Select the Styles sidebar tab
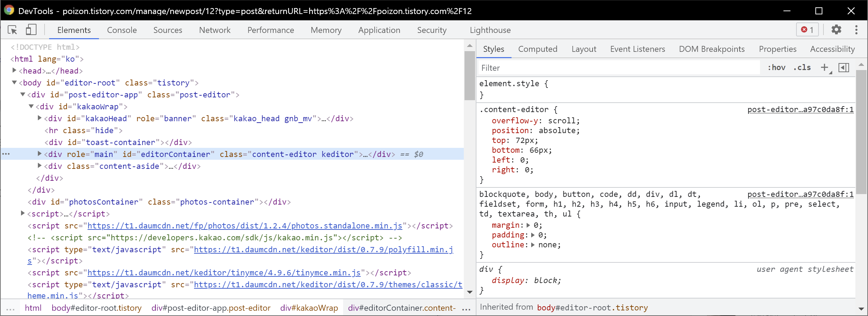Image resolution: width=868 pixels, height=316 pixels. (x=494, y=49)
